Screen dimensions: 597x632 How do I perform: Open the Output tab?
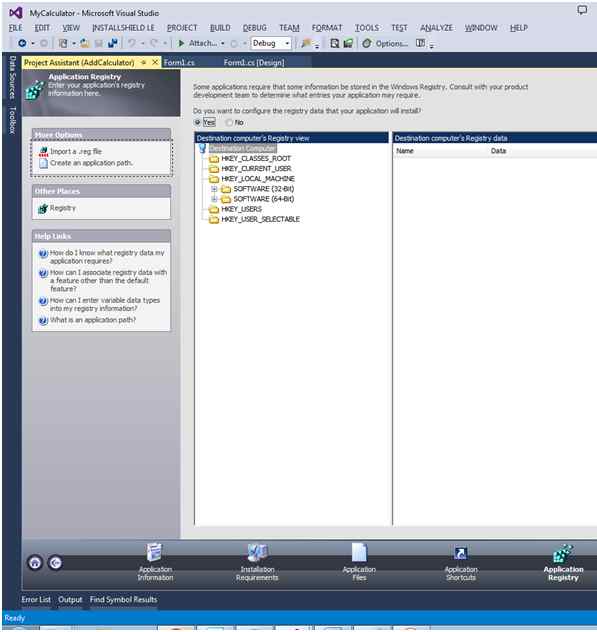(70, 599)
